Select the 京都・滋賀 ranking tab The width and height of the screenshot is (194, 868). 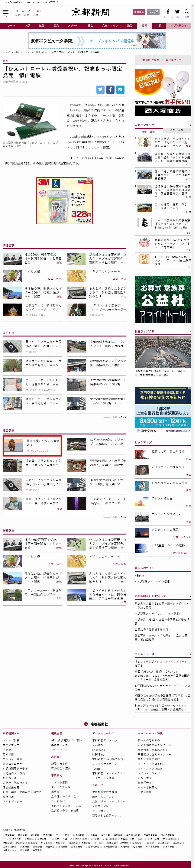[x=148, y=131]
